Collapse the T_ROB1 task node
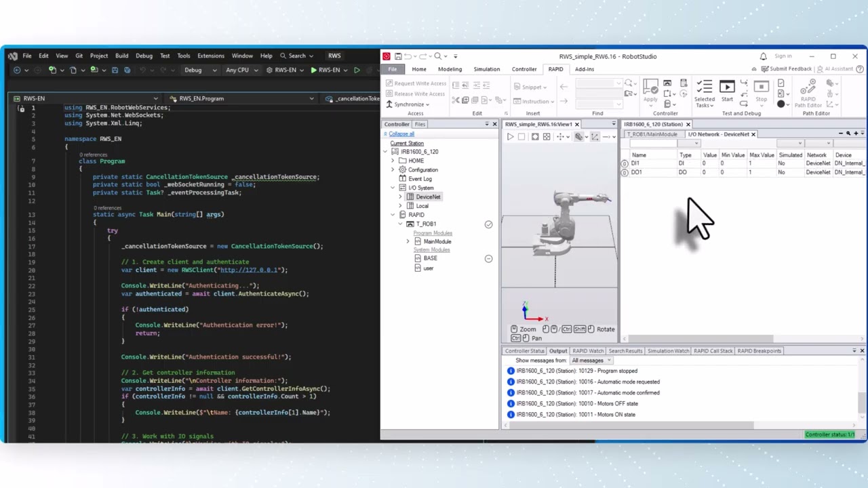868x488 pixels. (400, 224)
